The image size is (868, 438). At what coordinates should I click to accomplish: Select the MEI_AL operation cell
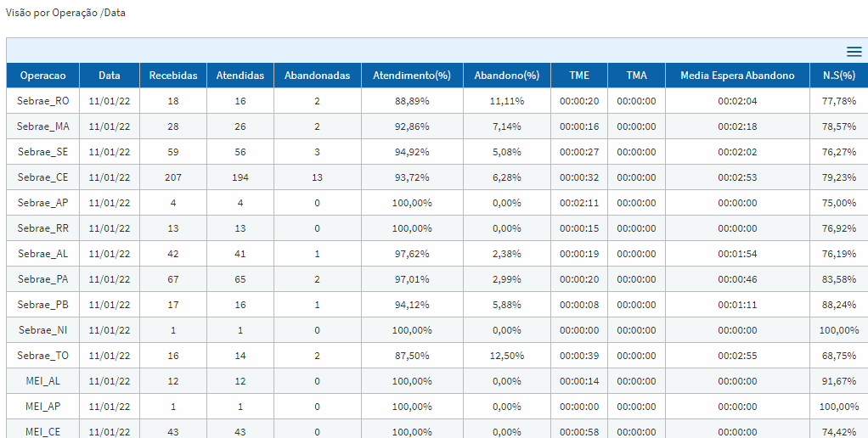(43, 381)
